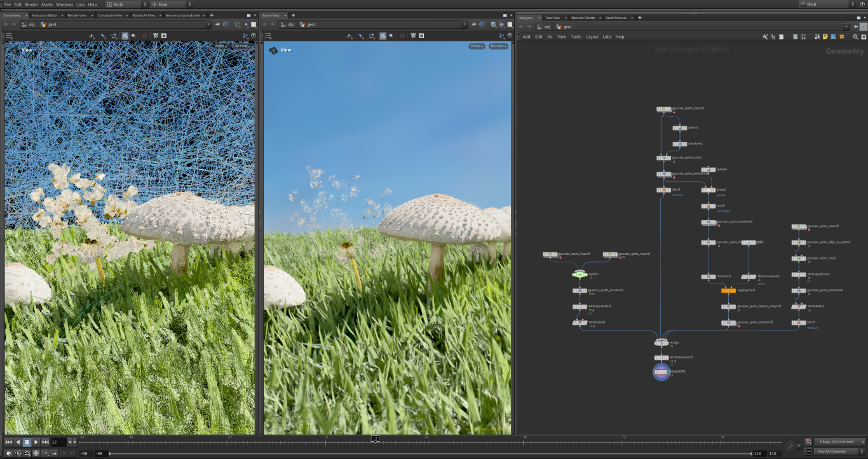Click the pin icon in left viewport pane

217,25
